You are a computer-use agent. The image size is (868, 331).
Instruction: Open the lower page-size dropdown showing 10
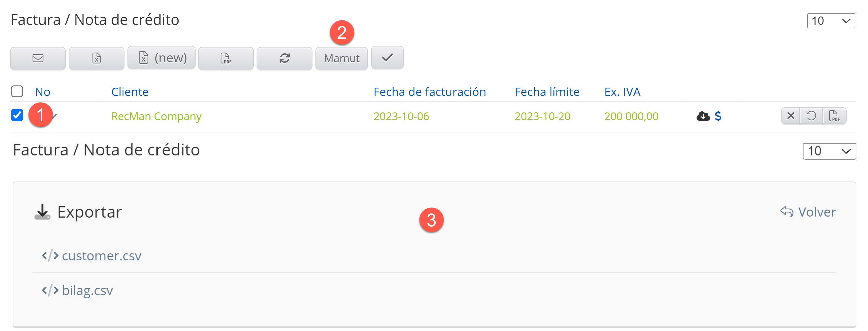(x=829, y=151)
